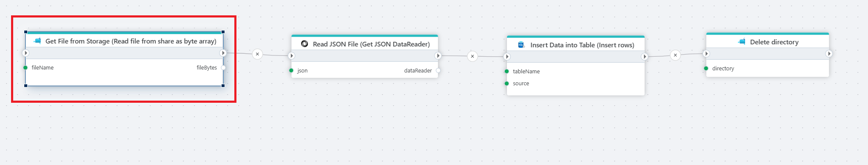Select fileBytes output port

(223, 68)
